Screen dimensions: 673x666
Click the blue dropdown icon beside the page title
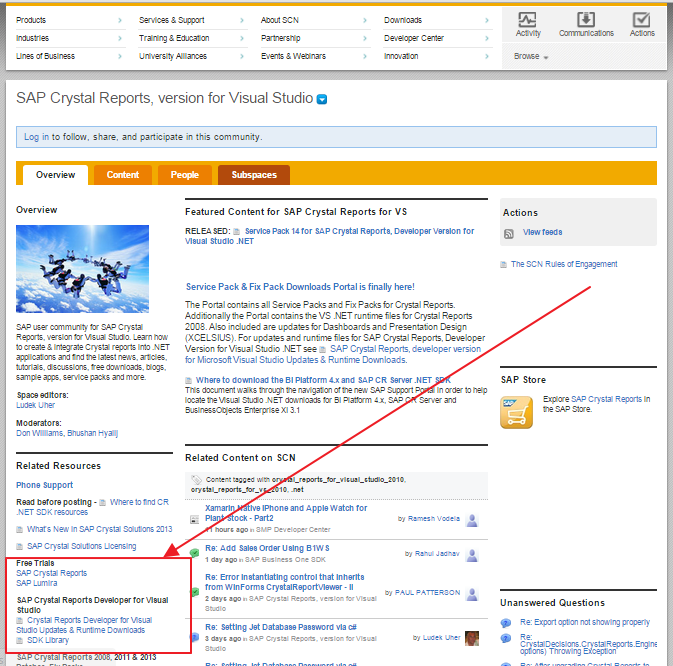321,100
